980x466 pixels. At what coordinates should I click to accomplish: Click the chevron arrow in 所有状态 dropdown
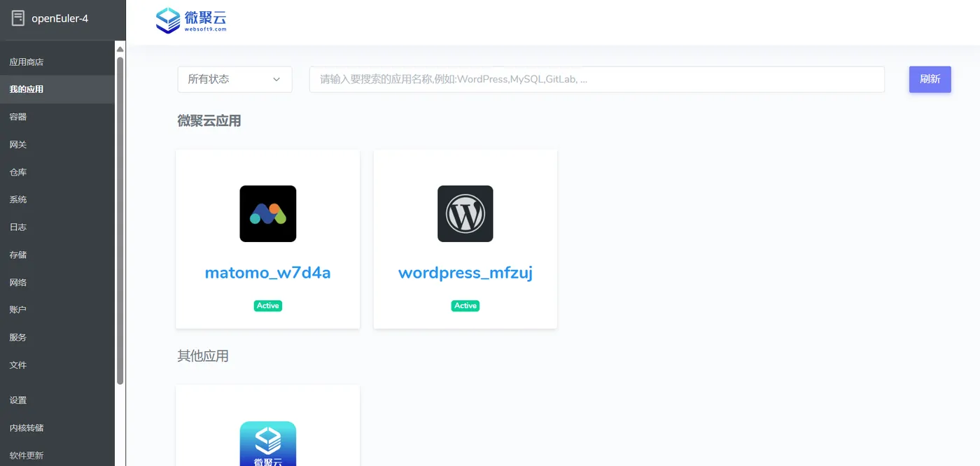point(276,79)
